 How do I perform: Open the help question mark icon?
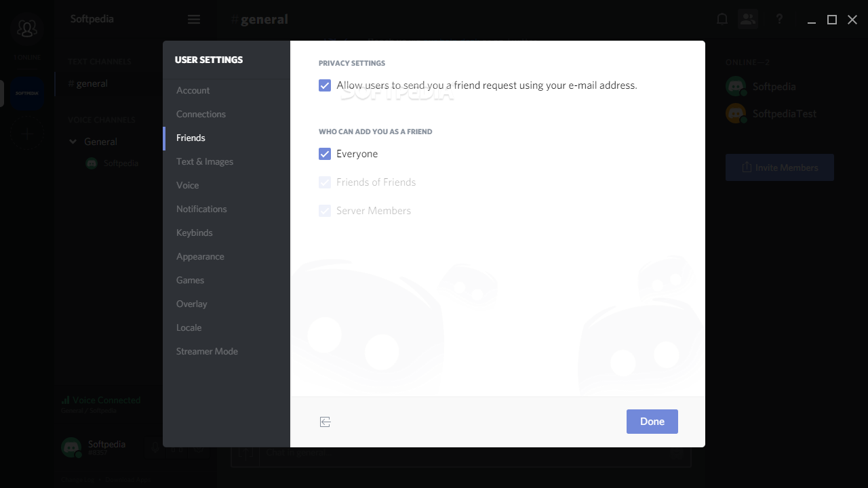(x=779, y=19)
